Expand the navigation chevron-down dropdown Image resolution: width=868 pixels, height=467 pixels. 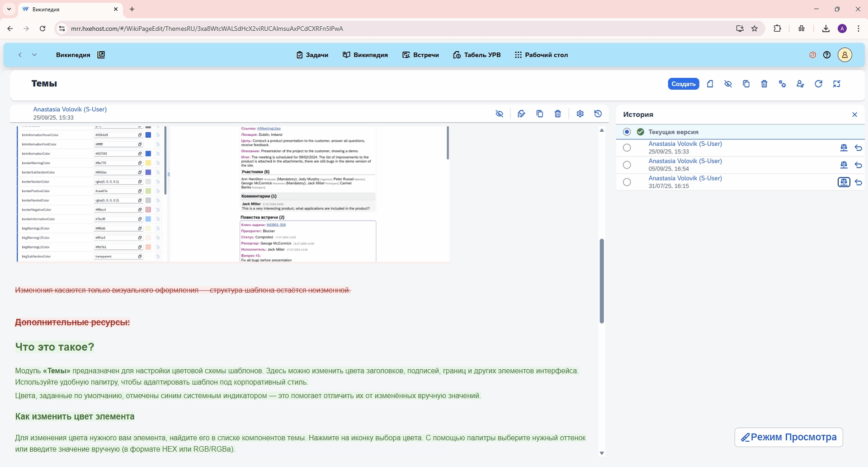tap(34, 55)
